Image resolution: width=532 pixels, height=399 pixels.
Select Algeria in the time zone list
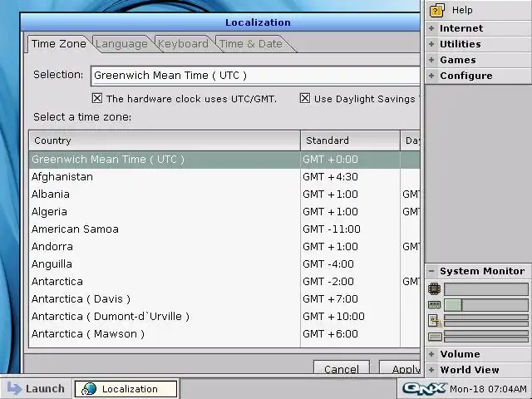[x=224, y=212]
